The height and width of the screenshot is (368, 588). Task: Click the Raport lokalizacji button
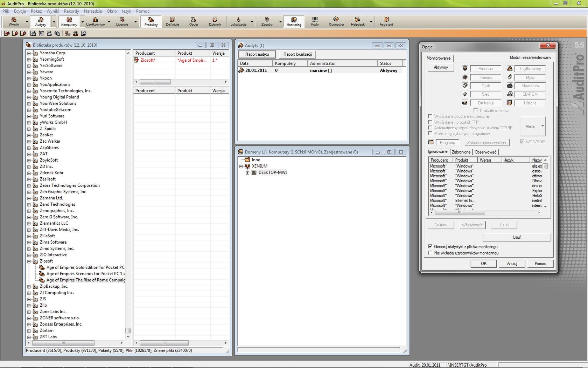(297, 54)
